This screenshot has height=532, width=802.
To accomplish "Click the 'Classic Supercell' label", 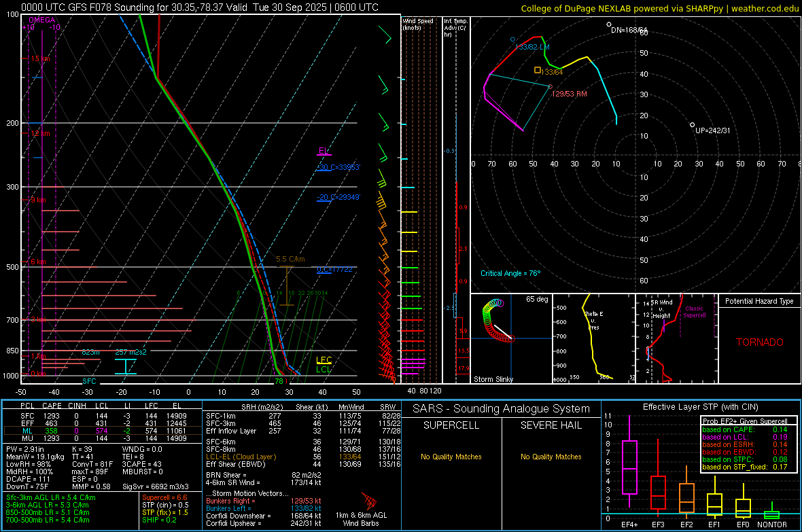I will click(x=695, y=312).
